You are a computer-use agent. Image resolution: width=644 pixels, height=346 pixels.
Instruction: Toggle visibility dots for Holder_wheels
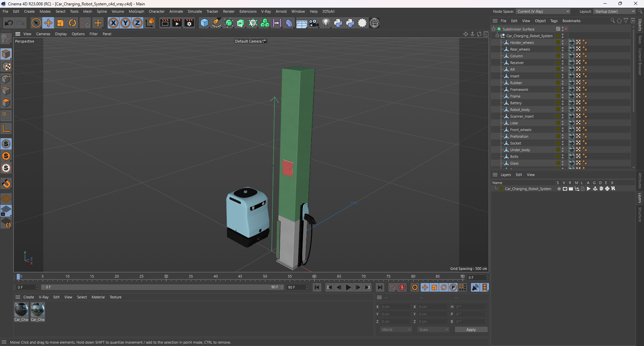point(563,43)
